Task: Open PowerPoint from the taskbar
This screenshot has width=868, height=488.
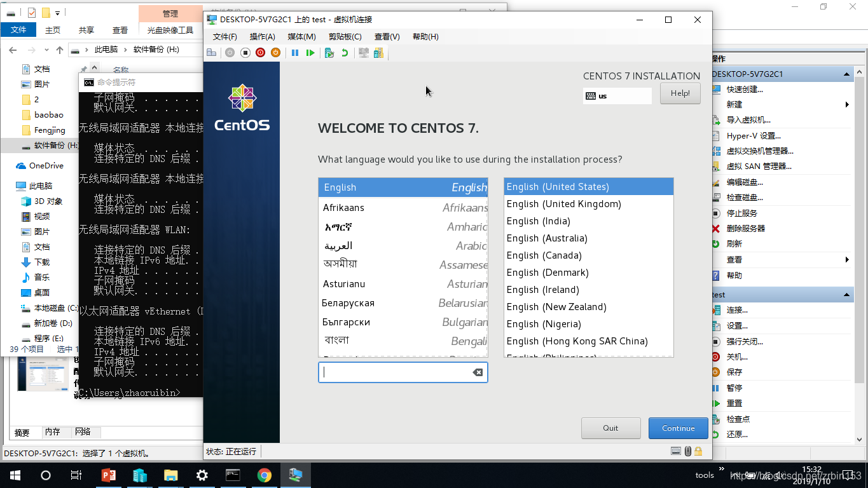Action: point(109,475)
